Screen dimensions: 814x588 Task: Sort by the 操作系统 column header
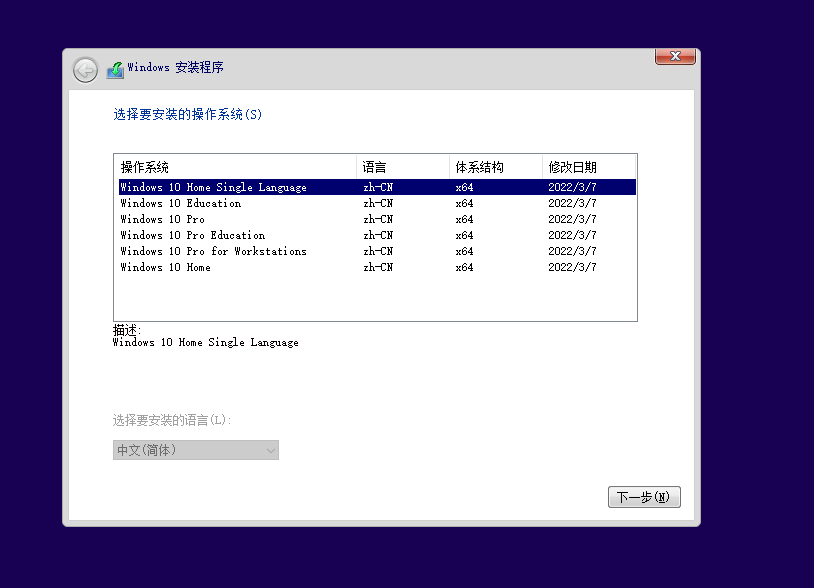click(x=145, y=166)
